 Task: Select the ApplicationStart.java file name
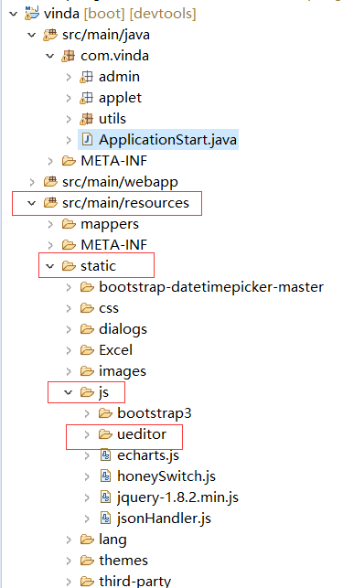pos(167,140)
